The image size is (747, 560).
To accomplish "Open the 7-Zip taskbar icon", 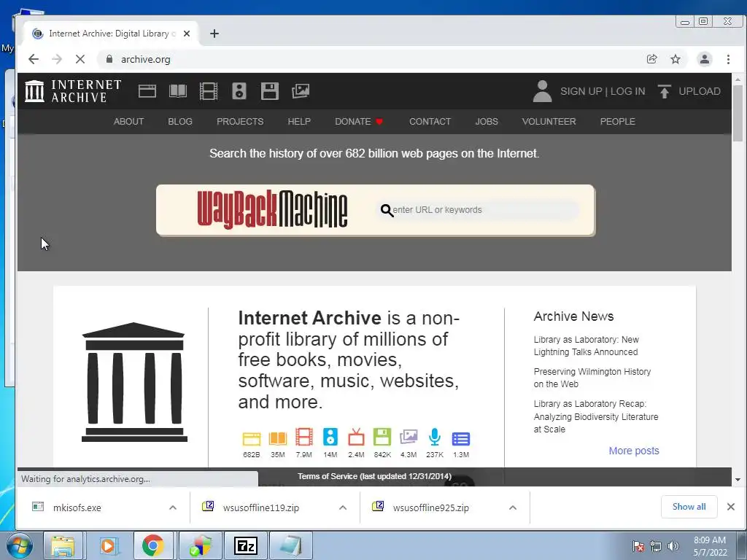I will pos(246,545).
